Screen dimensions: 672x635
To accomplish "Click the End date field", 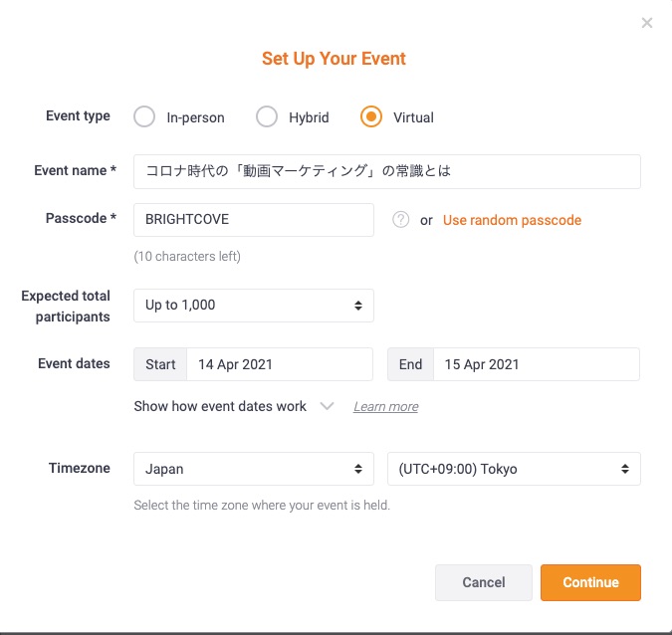I will click(x=536, y=364).
